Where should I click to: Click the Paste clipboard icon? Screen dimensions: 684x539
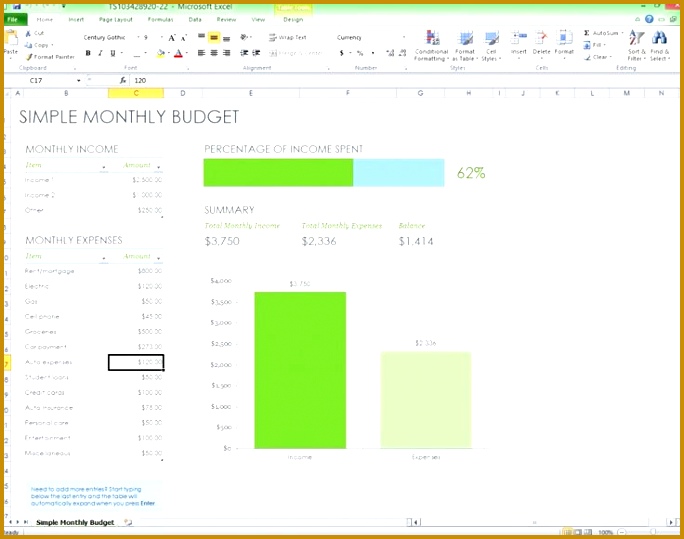click(10, 38)
